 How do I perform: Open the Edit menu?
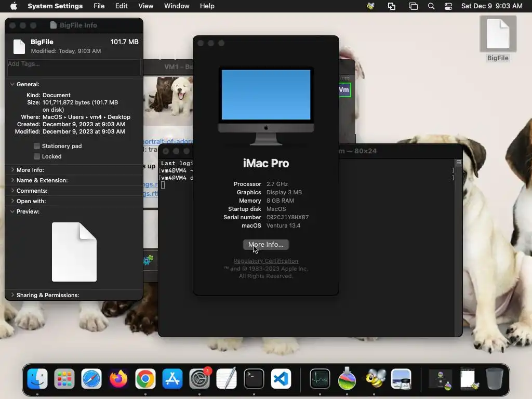point(121,6)
